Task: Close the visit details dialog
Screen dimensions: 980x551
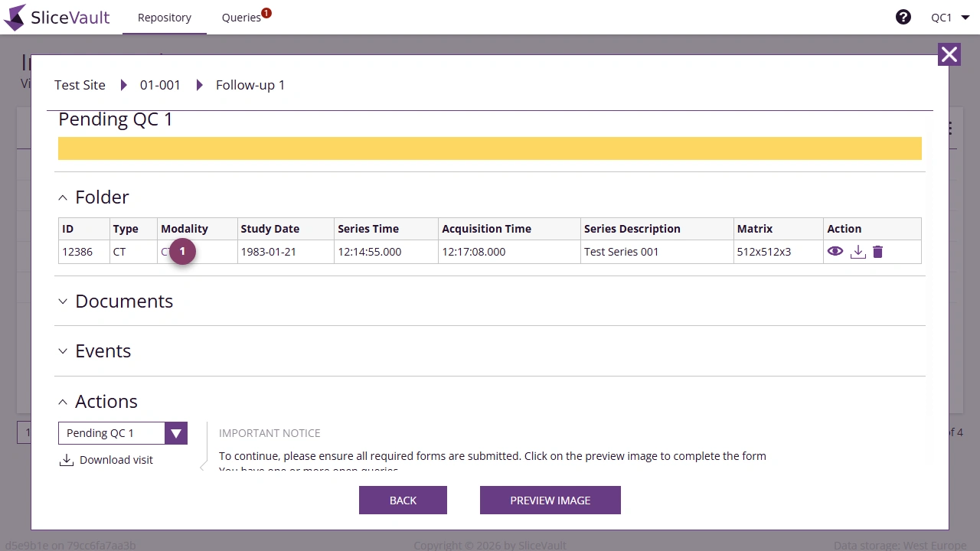Action: pyautogui.click(x=949, y=54)
